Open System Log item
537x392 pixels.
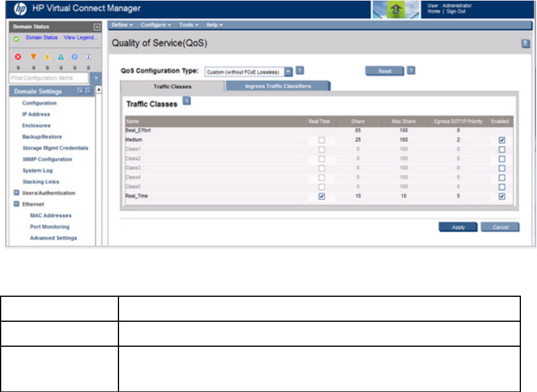[x=38, y=171]
